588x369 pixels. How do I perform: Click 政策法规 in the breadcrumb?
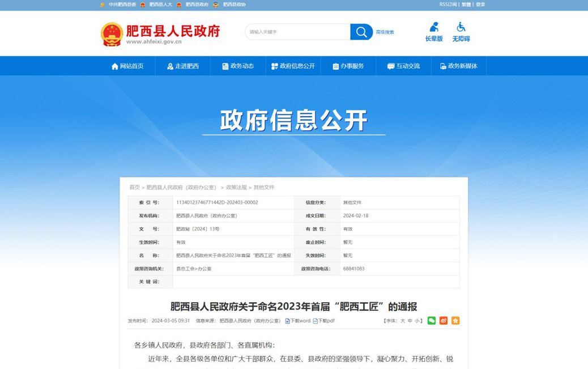tap(236, 187)
